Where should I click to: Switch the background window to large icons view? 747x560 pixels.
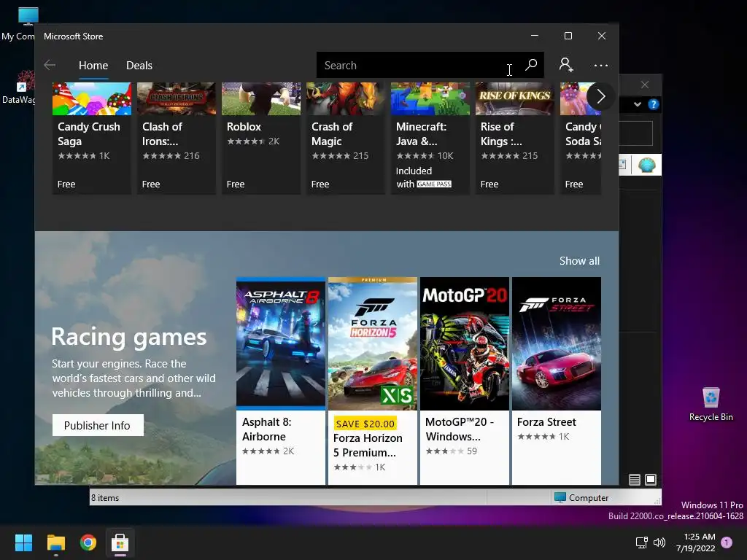click(x=651, y=480)
